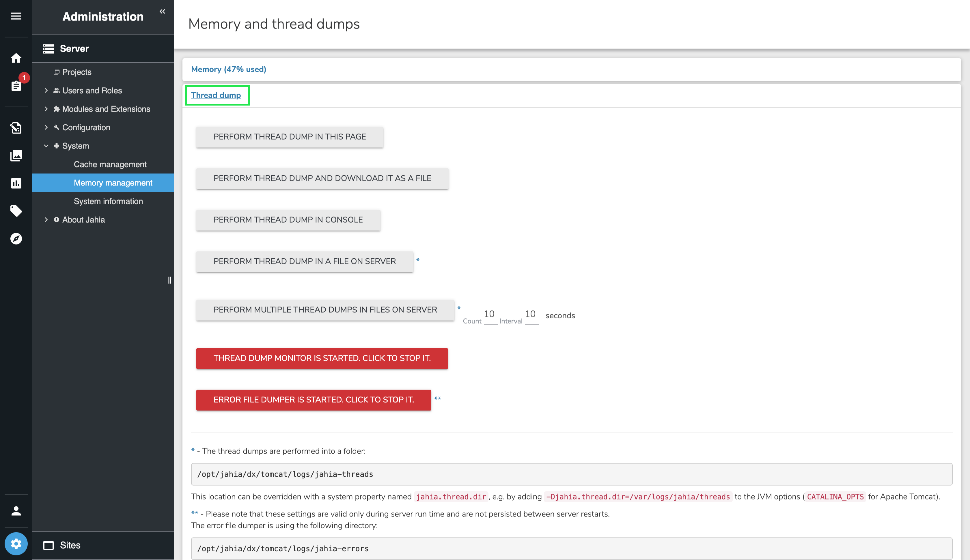Click the administration gear icon
This screenshot has height=560, width=970.
(x=16, y=544)
